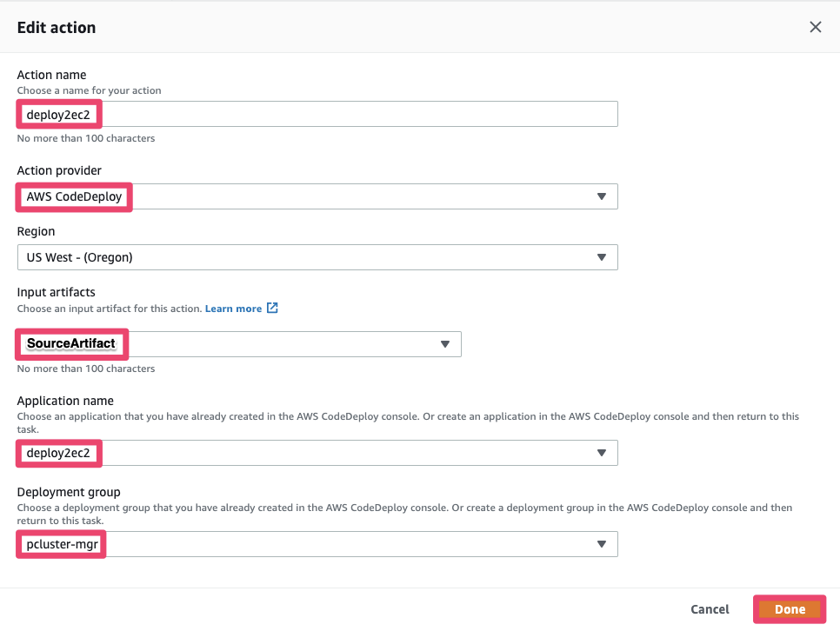Image resolution: width=840 pixels, height=631 pixels.
Task: Click the Application name dropdown arrow icon
Action: click(601, 453)
